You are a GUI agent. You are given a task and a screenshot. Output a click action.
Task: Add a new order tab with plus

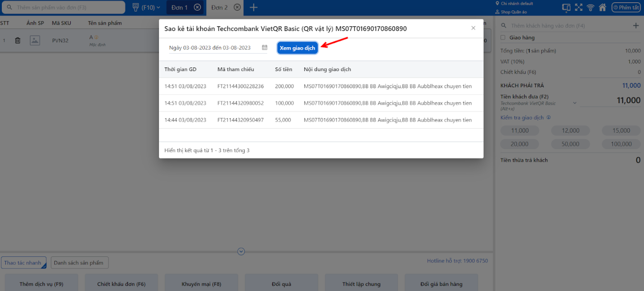254,7
